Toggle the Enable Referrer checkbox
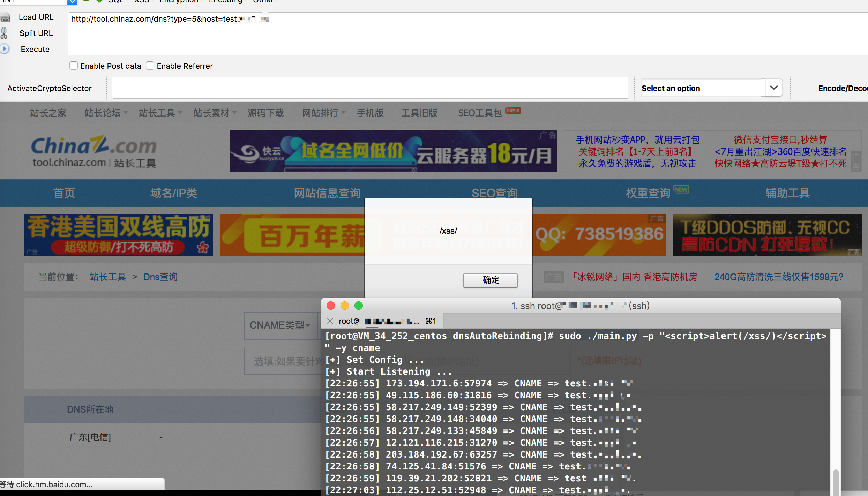The width and height of the screenshot is (868, 496). pos(150,66)
